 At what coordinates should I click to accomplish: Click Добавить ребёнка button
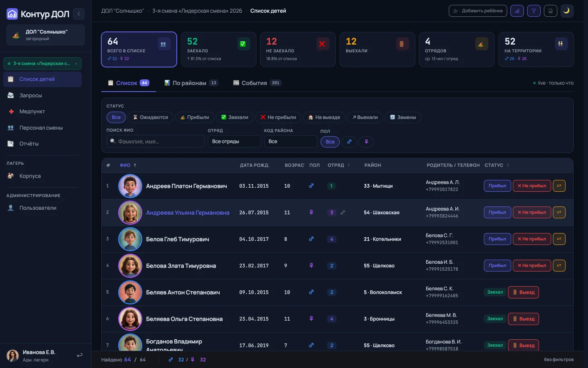[478, 11]
